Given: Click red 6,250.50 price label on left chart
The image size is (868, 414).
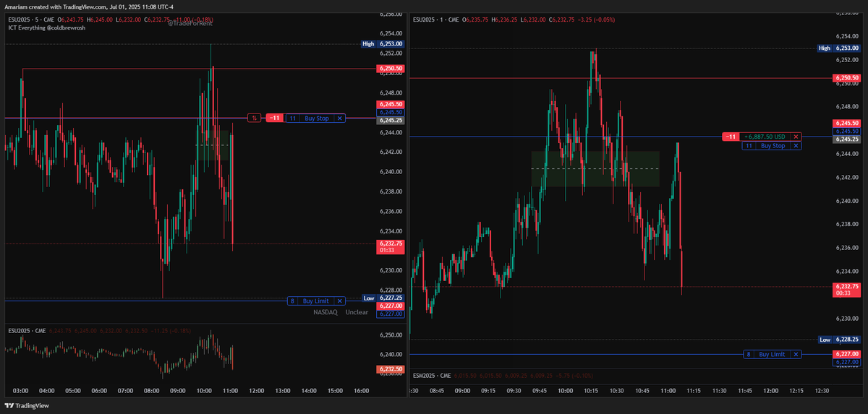Looking at the screenshot, I should pos(391,69).
